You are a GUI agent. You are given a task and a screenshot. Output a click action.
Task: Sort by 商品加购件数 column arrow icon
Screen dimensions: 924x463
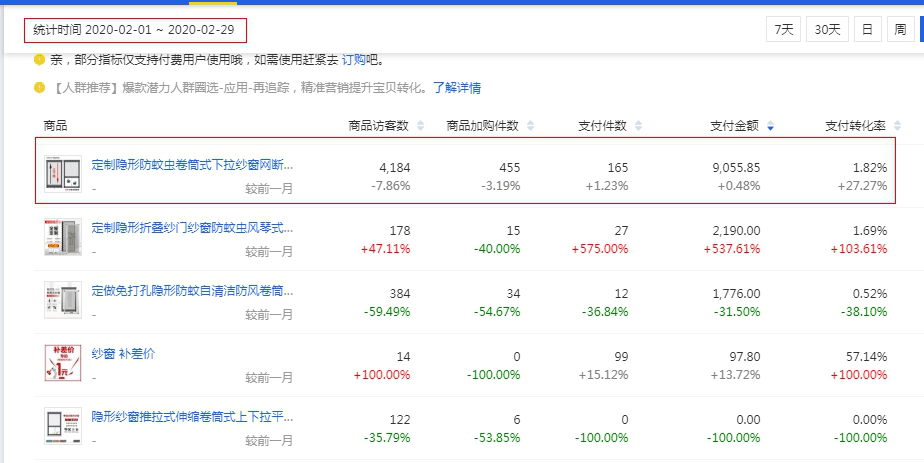point(530,126)
